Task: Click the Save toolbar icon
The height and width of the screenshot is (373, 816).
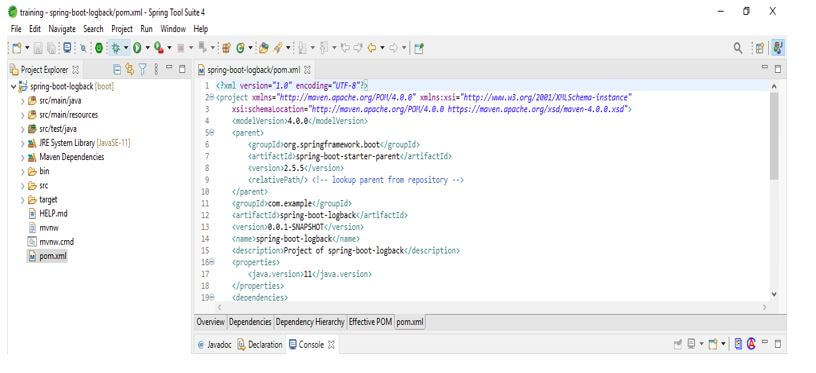Action: point(38,48)
